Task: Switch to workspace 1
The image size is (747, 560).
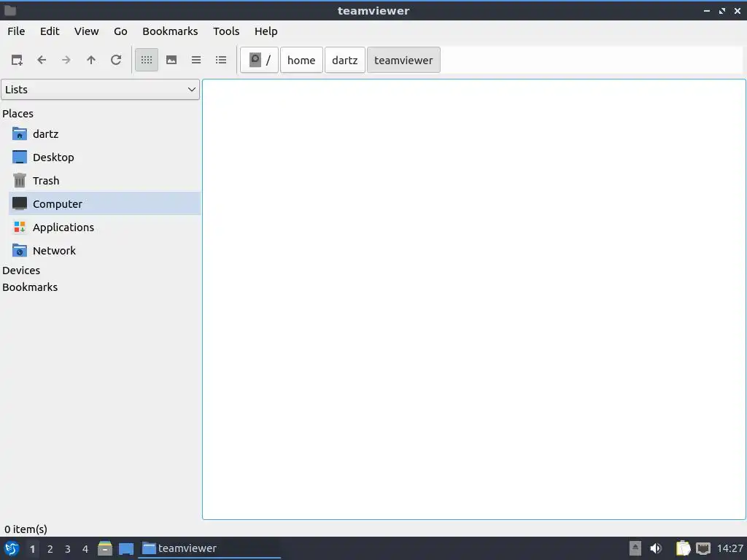Action: (32, 549)
